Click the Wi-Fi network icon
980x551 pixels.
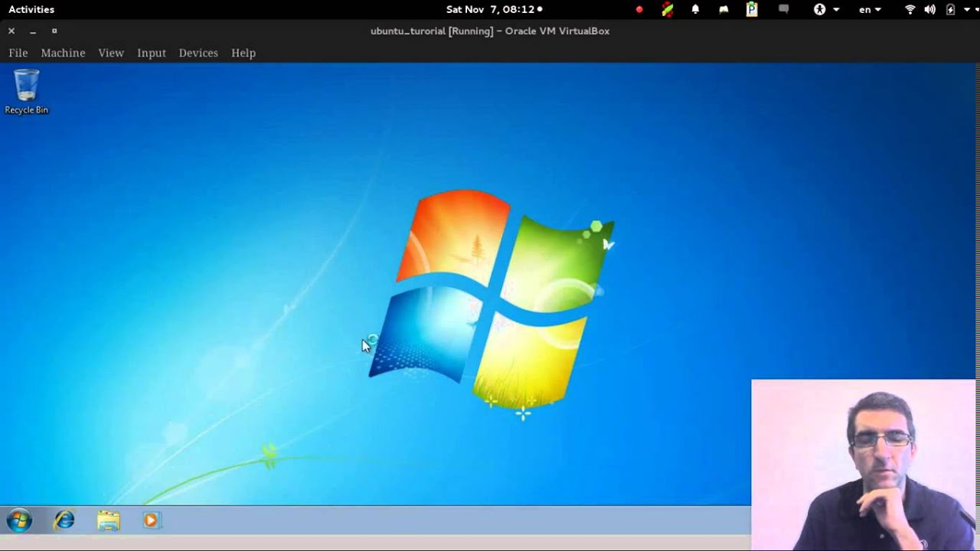(x=910, y=9)
